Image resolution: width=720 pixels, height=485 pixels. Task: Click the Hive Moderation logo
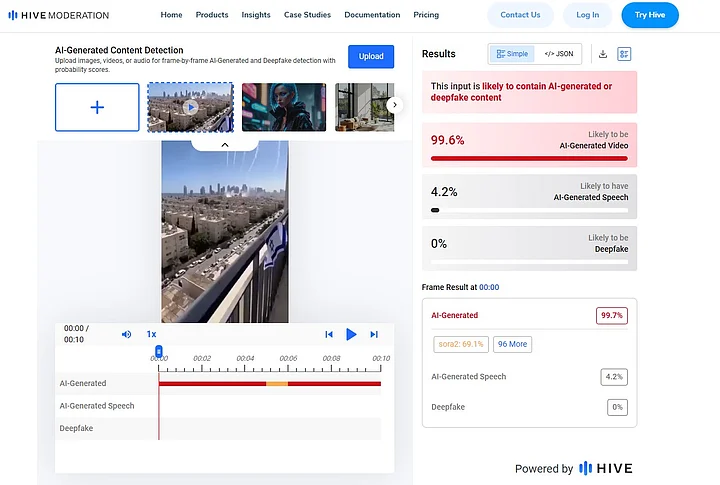point(56,15)
